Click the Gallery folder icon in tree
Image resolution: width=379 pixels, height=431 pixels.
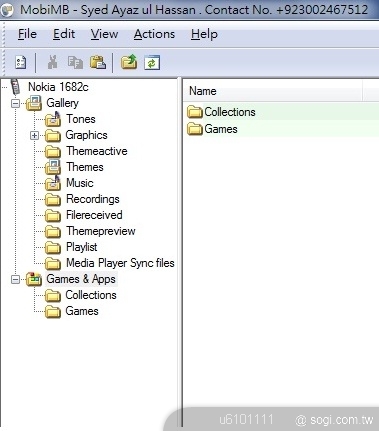pos(34,103)
